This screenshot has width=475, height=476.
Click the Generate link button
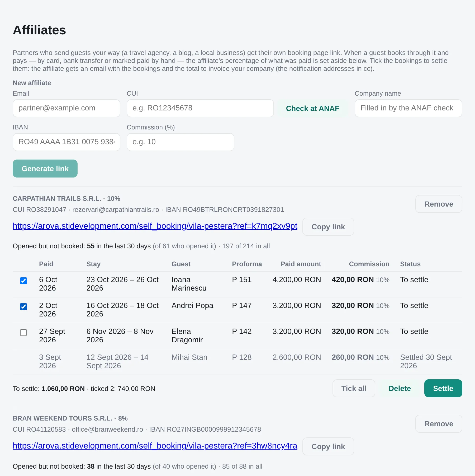45,169
